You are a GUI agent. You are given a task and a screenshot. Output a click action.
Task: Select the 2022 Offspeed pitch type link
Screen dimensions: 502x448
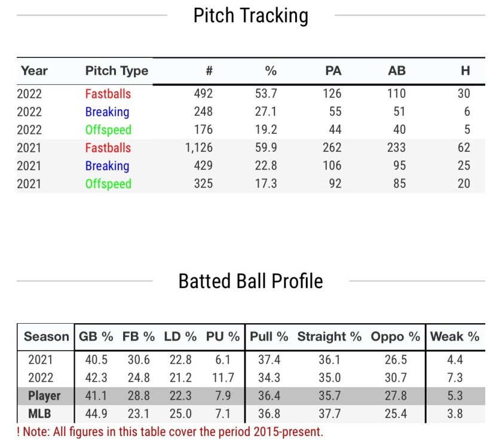point(108,130)
